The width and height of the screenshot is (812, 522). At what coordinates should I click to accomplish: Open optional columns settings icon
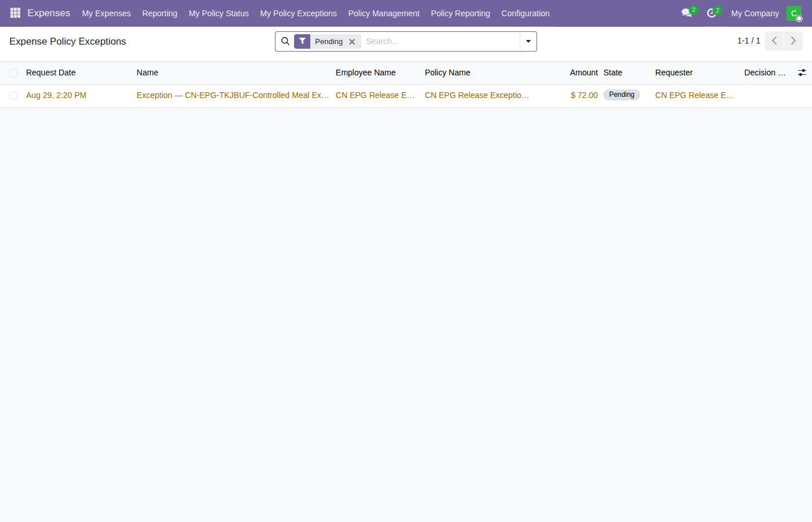coord(802,72)
